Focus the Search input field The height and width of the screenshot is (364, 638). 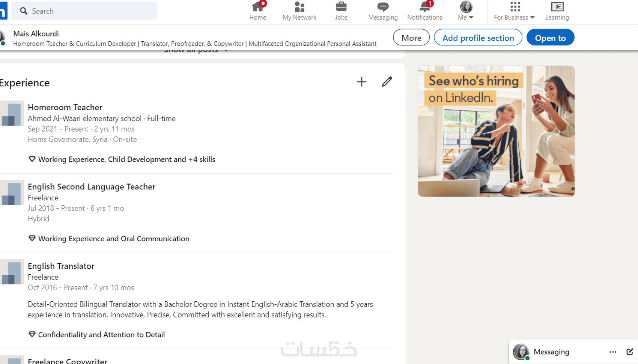(x=84, y=11)
